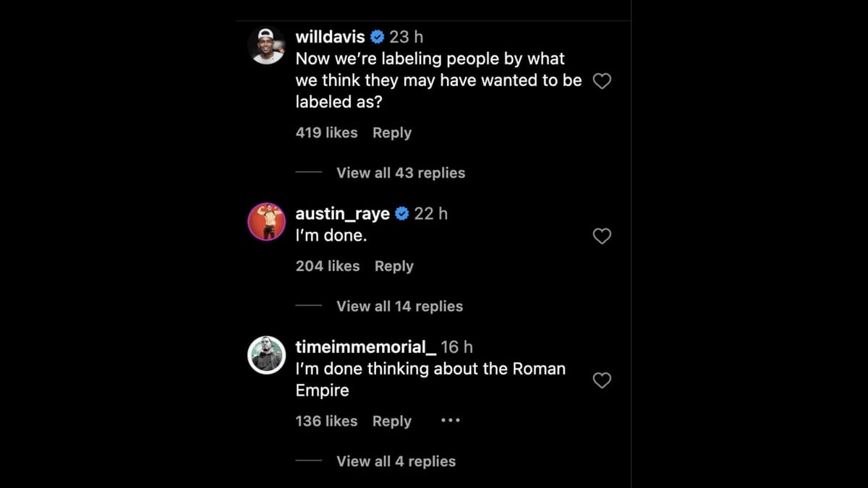This screenshot has height=488, width=868.
Task: Open willdavis profile picture
Action: click(x=266, y=46)
